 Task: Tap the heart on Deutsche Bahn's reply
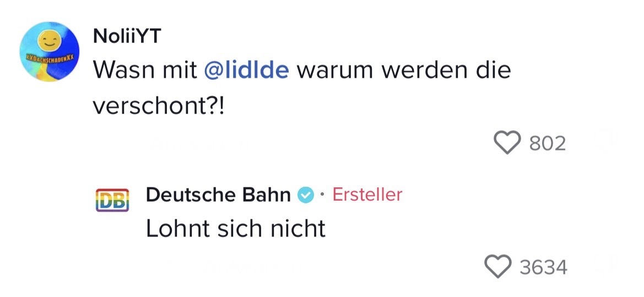tap(499, 267)
